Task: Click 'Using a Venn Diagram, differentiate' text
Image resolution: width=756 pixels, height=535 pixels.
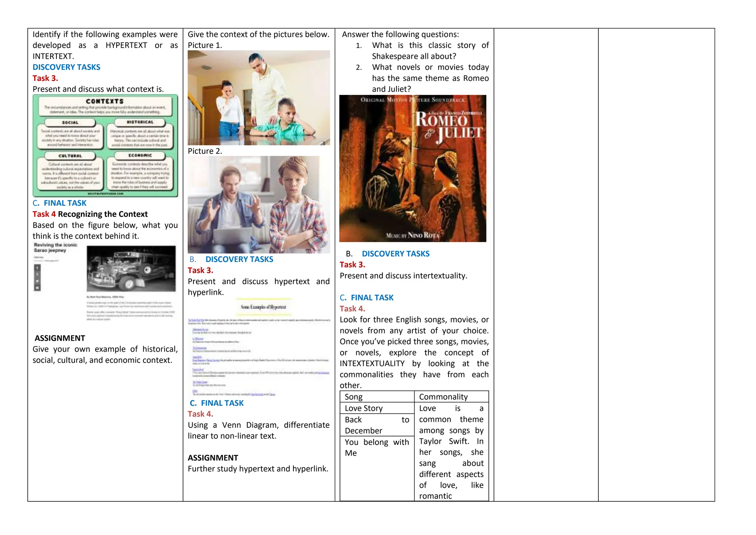Action: coord(258,425)
